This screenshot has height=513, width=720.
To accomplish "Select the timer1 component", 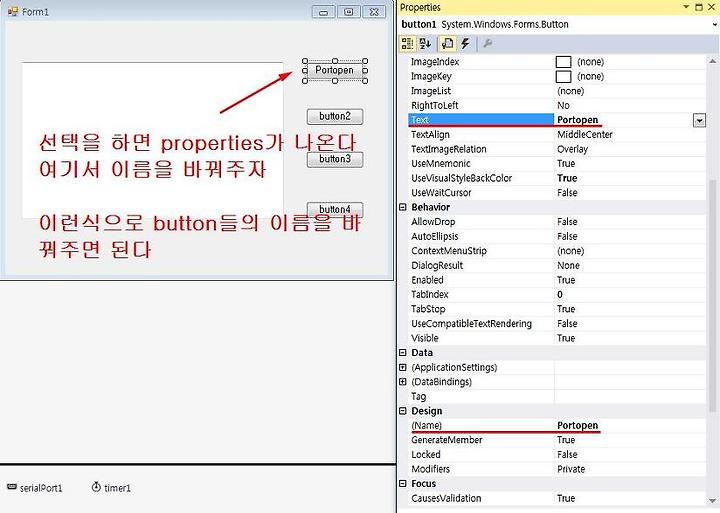I will pos(112,488).
